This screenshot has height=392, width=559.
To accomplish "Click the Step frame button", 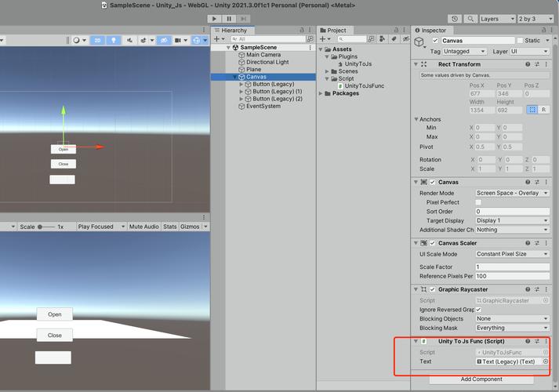I will (x=243, y=19).
